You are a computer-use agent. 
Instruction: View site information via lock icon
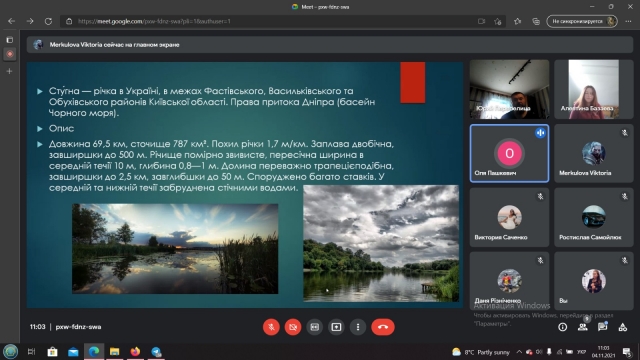coord(69,21)
